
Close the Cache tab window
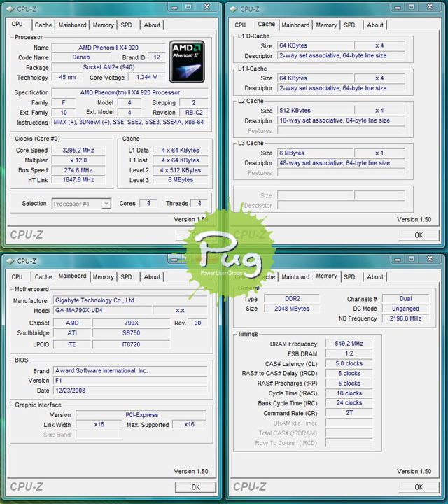[430, 7]
